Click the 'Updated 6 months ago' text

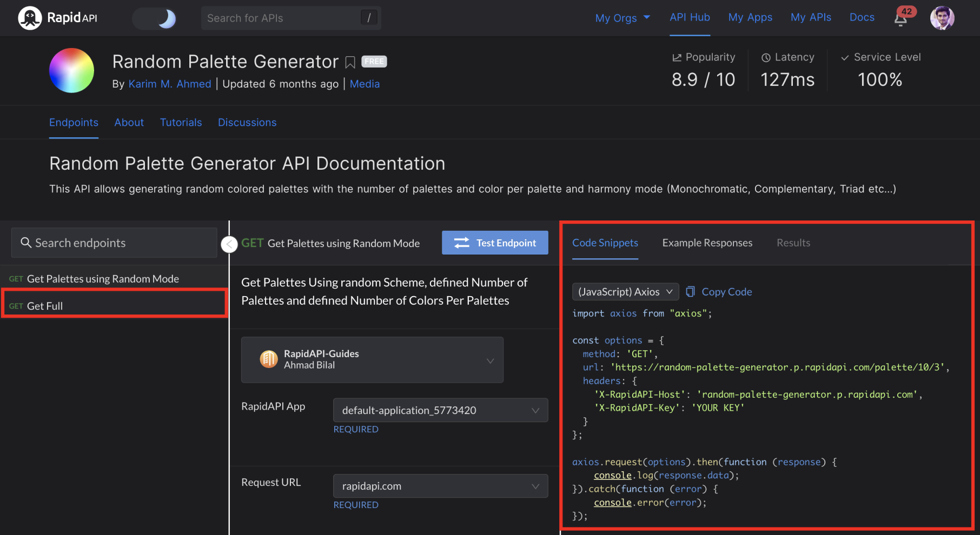tap(280, 84)
